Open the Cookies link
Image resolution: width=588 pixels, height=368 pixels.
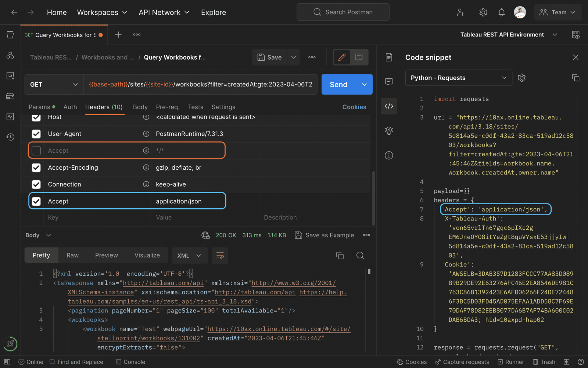click(354, 107)
